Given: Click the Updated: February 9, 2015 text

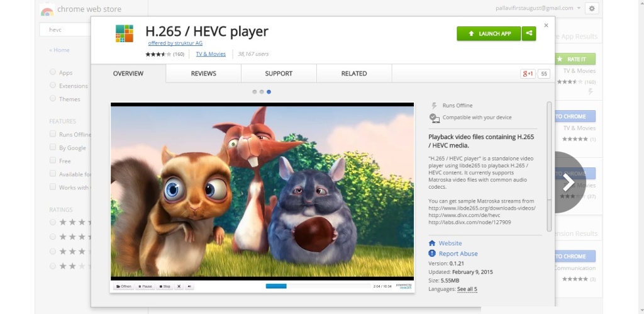Looking at the screenshot, I should [x=460, y=272].
